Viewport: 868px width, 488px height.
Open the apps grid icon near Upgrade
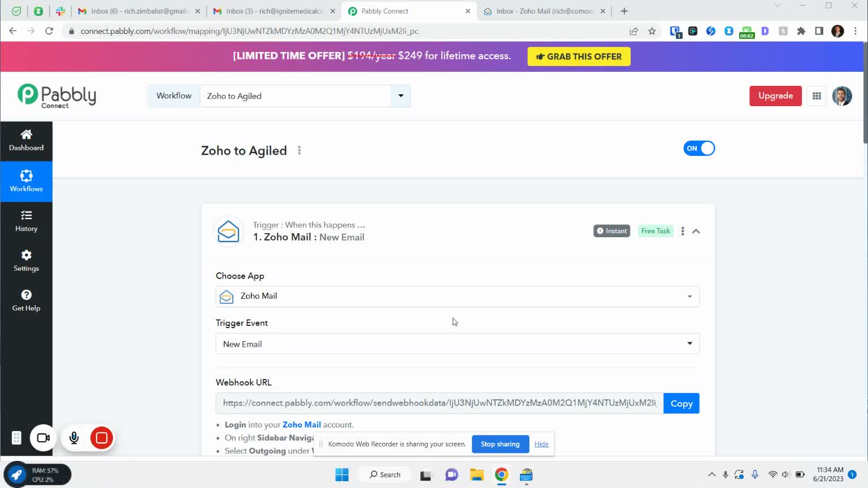(x=817, y=96)
